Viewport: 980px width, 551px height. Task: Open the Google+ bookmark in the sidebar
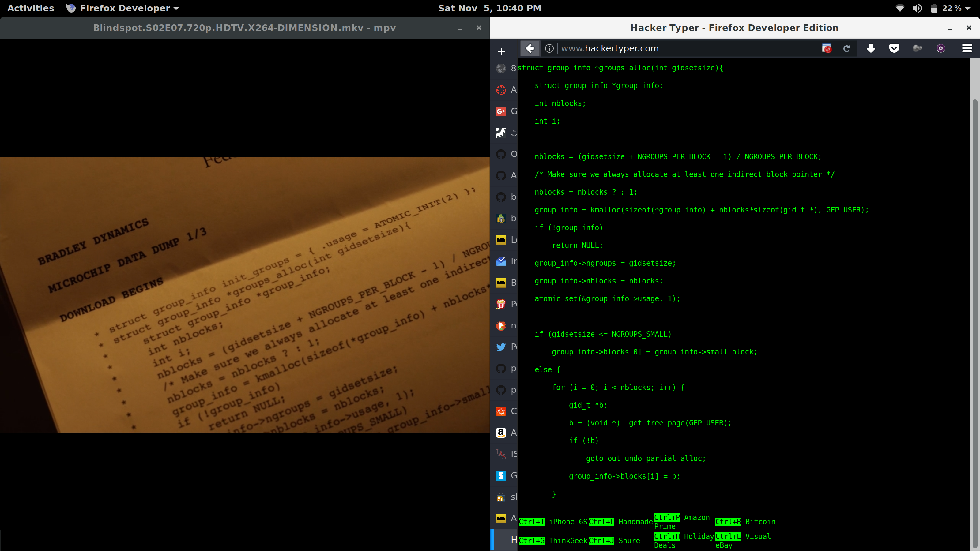pos(501,111)
